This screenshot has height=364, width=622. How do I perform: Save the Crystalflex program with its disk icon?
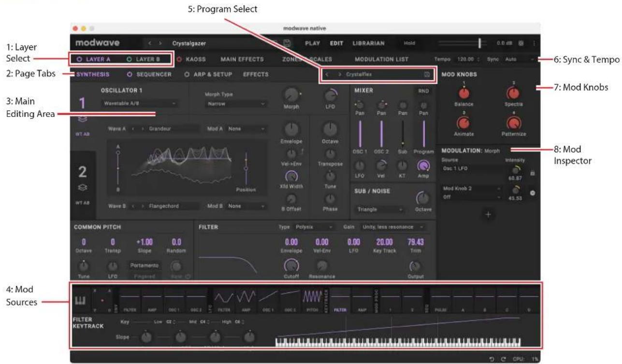[427, 74]
